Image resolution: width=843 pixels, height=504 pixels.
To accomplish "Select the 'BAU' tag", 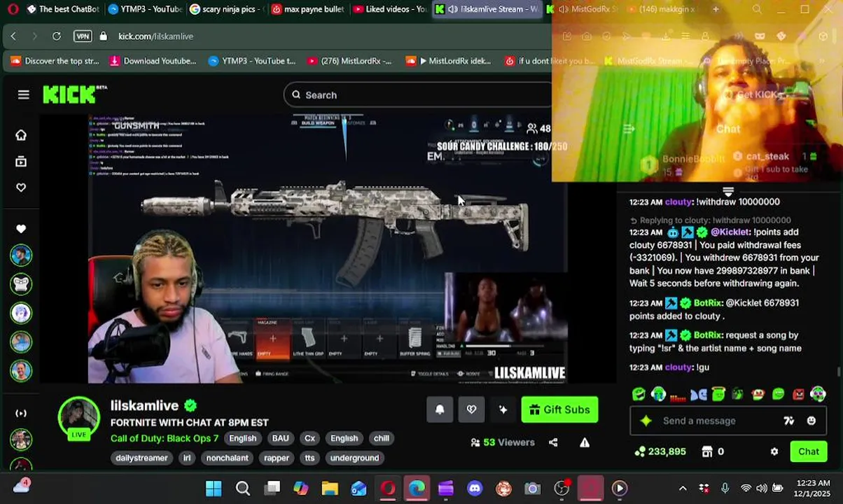I will [x=280, y=438].
